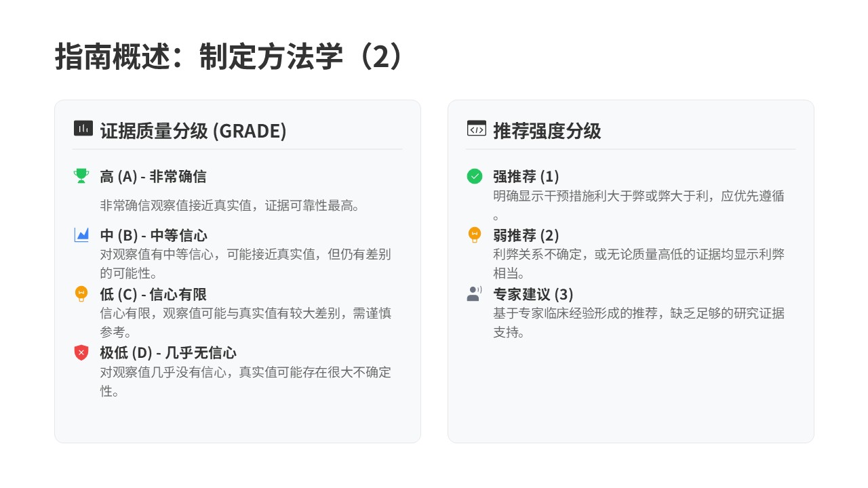Click the 极低 (D) - 几乎无信心 label
This screenshot has height=488, width=868.
(168, 353)
